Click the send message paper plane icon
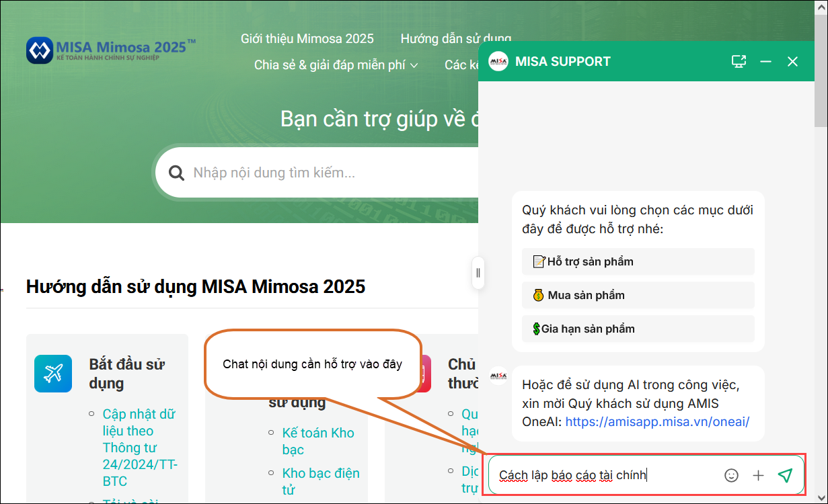828x504 pixels. point(784,475)
